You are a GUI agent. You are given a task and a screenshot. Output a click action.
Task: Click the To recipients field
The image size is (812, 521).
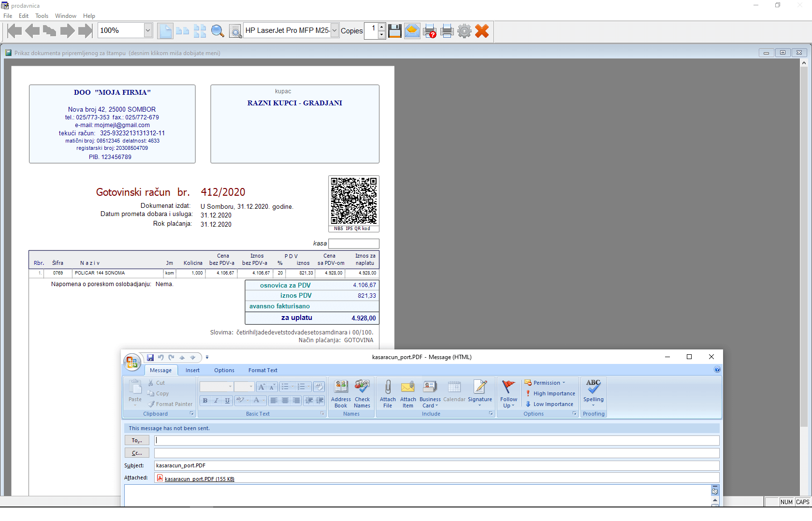click(437, 440)
